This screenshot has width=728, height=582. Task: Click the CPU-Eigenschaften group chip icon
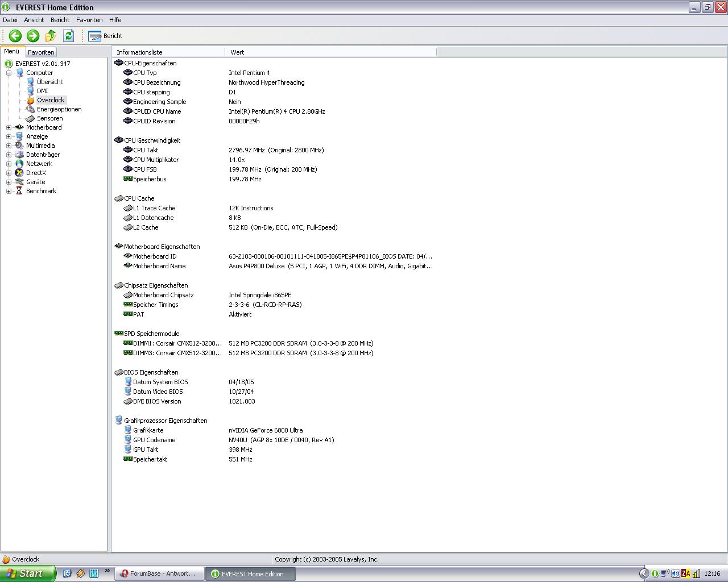(x=119, y=63)
